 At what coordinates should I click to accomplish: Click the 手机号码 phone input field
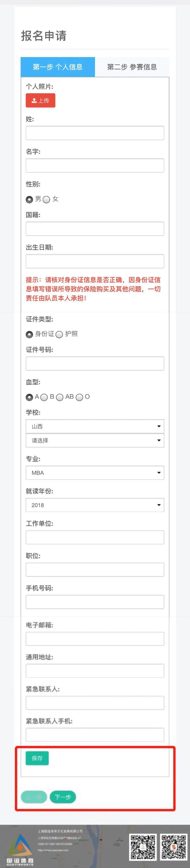pyautogui.click(x=95, y=602)
